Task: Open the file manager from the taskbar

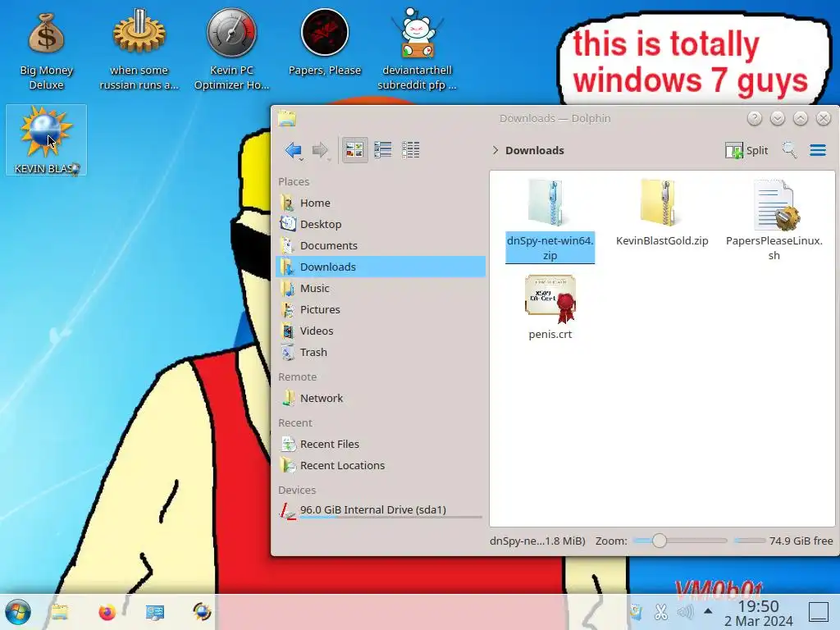Action: tap(59, 612)
